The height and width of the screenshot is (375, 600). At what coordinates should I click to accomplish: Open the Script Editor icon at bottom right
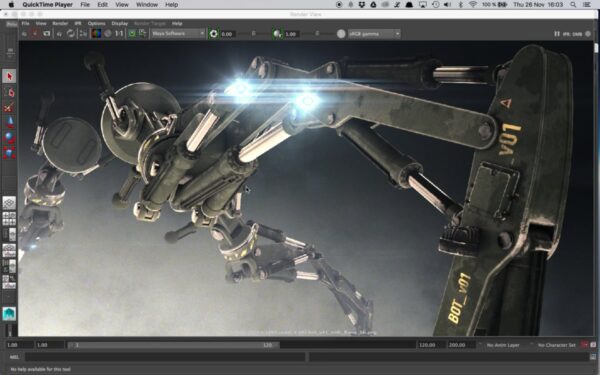(x=593, y=357)
